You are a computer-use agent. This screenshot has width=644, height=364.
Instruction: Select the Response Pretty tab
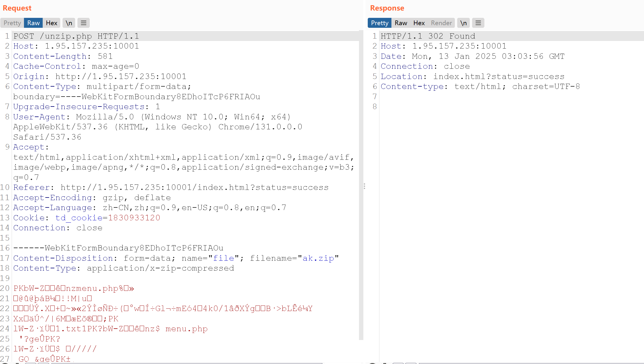point(379,23)
